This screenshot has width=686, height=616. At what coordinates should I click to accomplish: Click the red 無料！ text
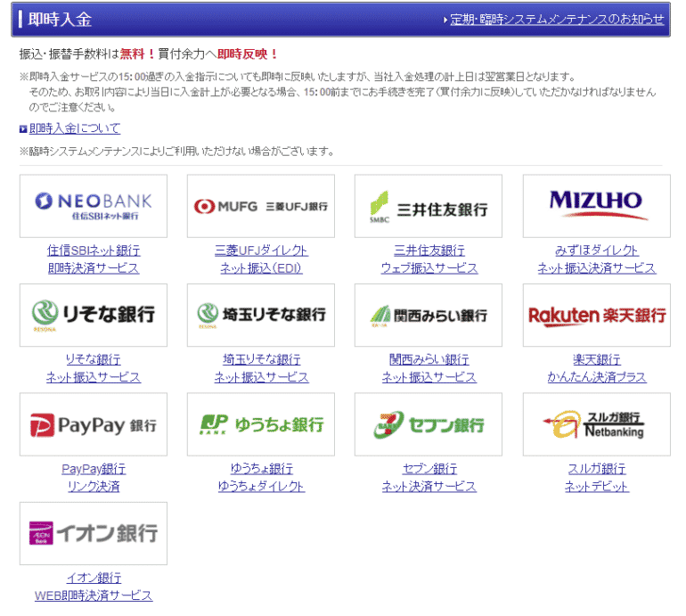[137, 53]
